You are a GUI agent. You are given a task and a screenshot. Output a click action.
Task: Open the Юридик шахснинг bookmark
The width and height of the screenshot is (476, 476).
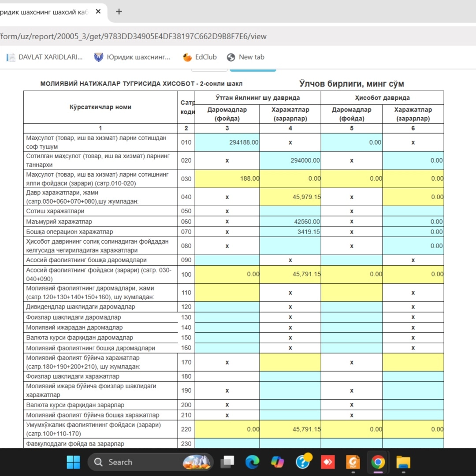click(132, 57)
